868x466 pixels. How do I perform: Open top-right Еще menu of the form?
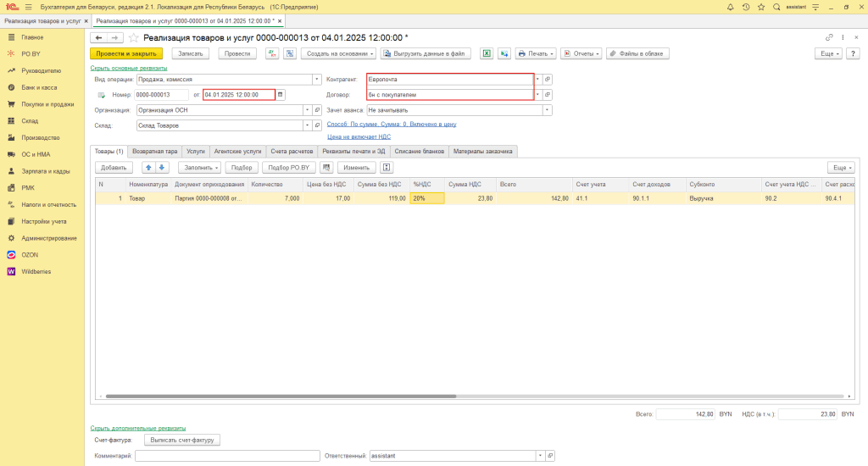coord(828,53)
